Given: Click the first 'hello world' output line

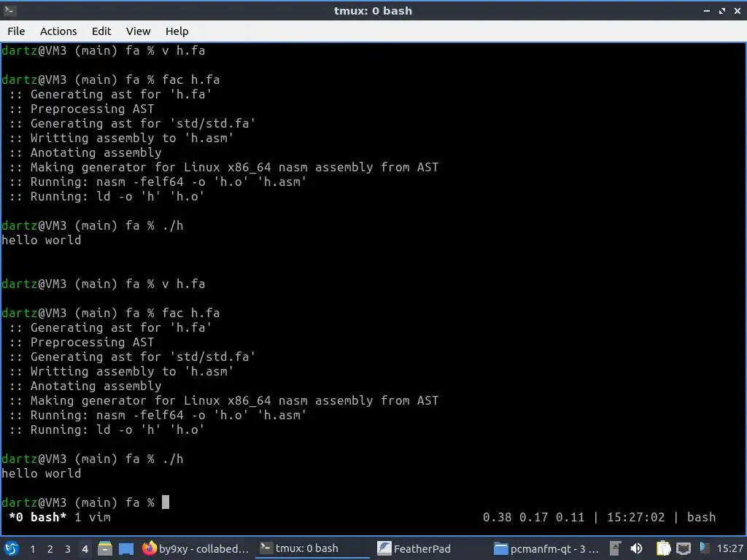Looking at the screenshot, I should [42, 240].
